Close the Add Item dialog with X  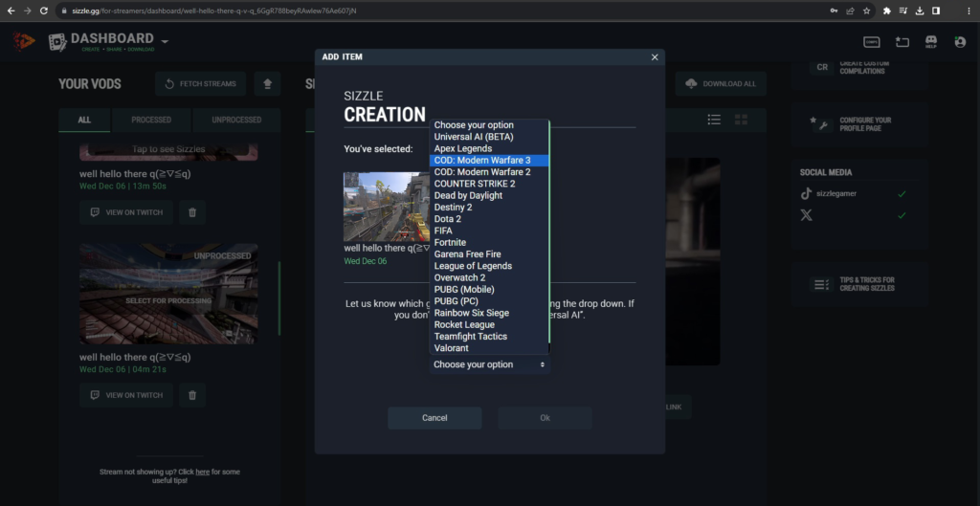coord(655,57)
